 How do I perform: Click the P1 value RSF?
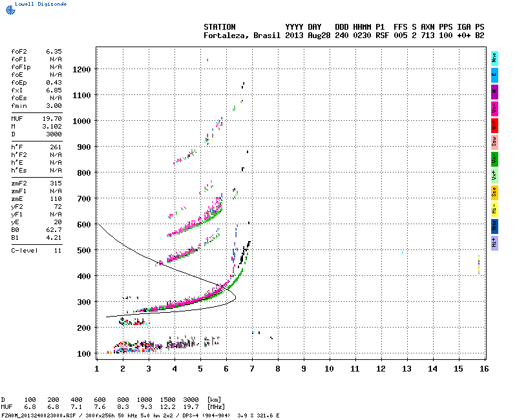[382, 36]
